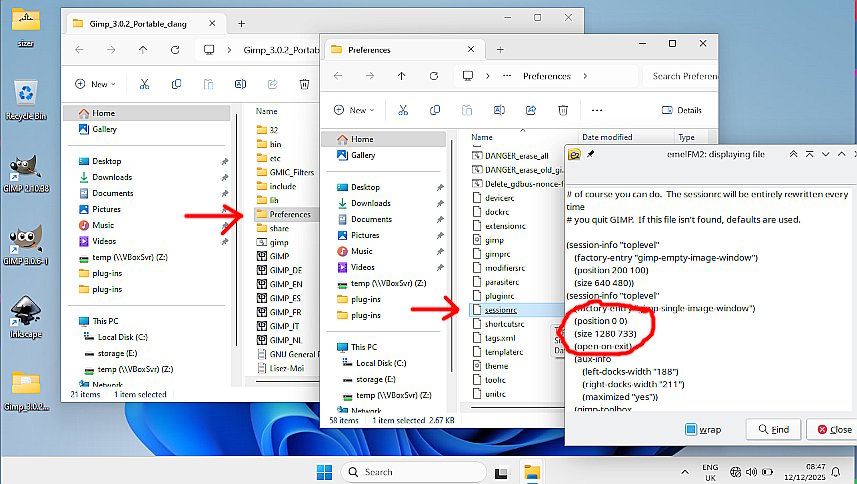Viewport: 857px width, 484px height.
Task: Click the Rename icon in Preferences toolbar
Action: pyautogui.click(x=497, y=110)
